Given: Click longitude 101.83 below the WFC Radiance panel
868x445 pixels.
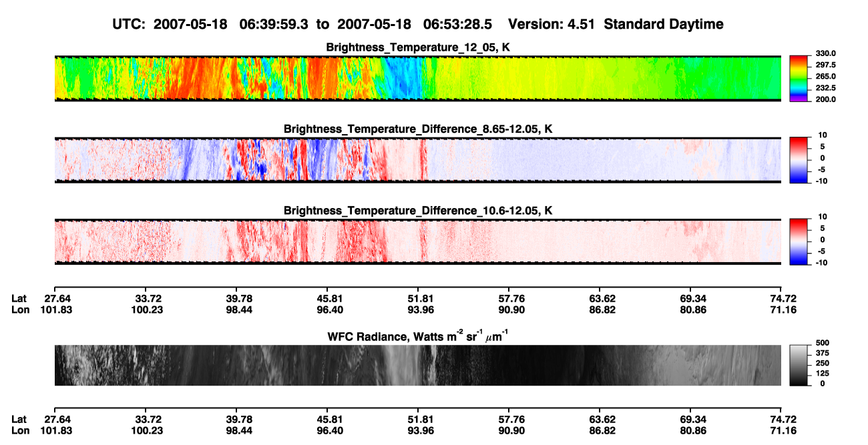Looking at the screenshot, I should tap(56, 431).
